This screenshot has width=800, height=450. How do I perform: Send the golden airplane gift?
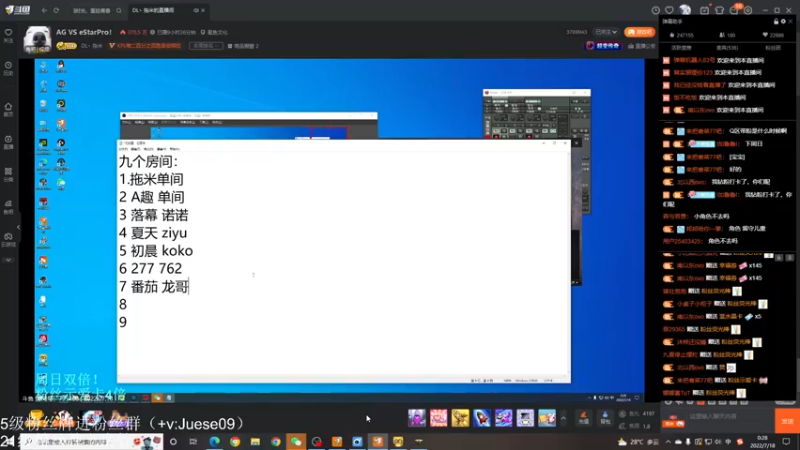(x=460, y=418)
